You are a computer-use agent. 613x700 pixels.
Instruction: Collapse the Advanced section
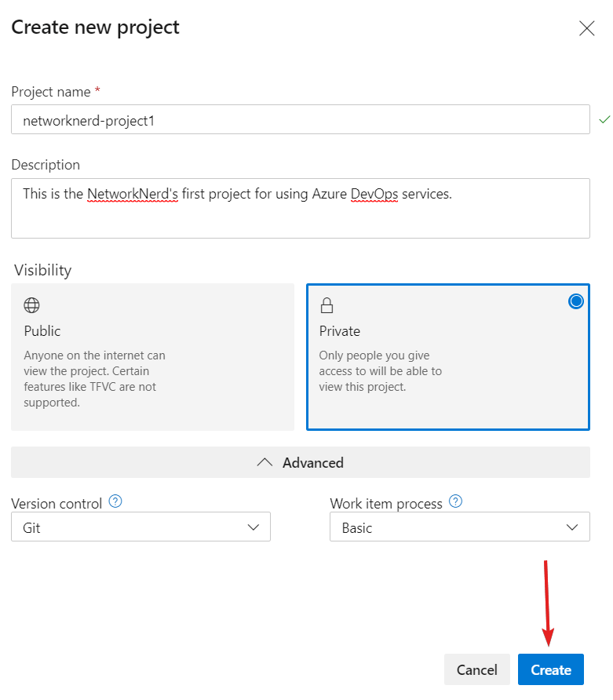[300, 462]
